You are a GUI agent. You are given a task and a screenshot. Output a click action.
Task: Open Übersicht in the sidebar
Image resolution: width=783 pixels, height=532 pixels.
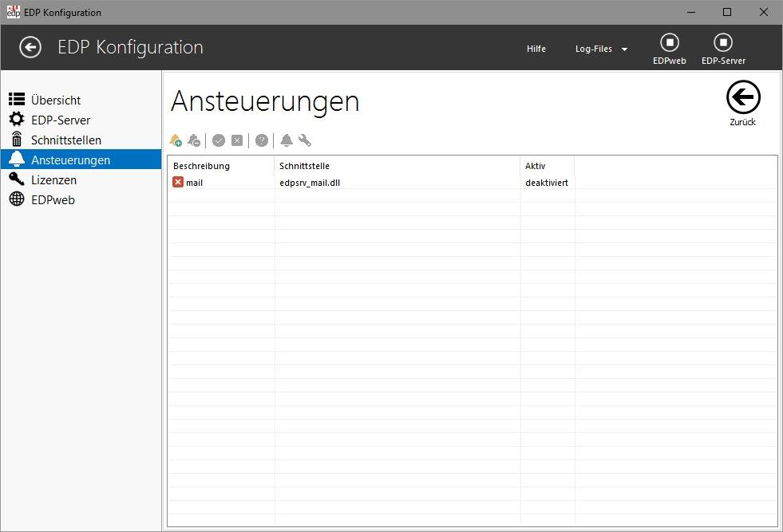[x=81, y=100]
